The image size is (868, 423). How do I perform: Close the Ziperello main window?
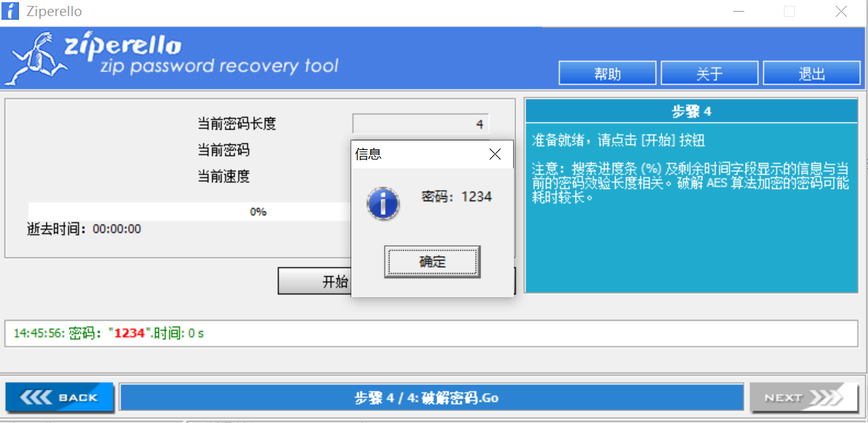pos(841,12)
